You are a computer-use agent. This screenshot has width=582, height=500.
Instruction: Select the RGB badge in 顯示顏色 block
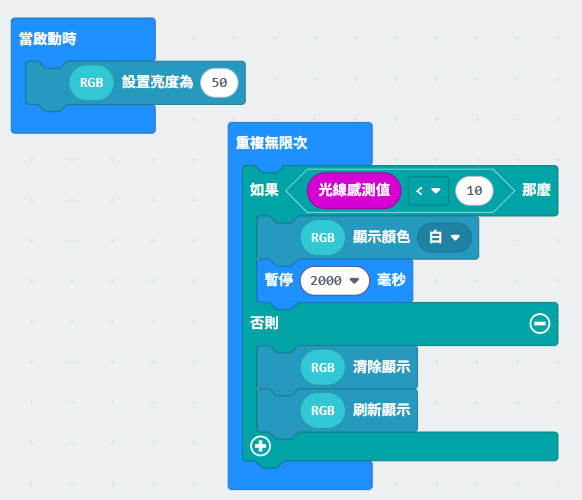[x=323, y=238]
